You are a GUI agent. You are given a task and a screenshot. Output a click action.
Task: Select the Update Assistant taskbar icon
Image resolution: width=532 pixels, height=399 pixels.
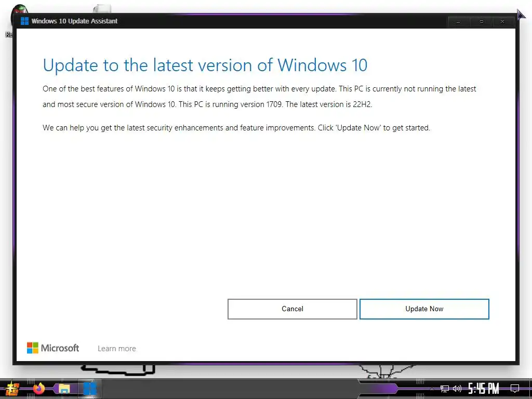pos(90,389)
